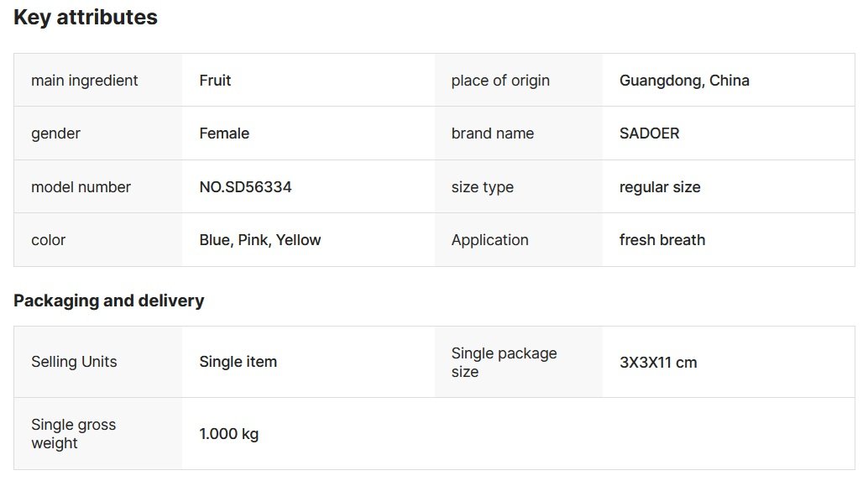
Task: Select the 1.000 kg weight value
Action: (x=228, y=434)
